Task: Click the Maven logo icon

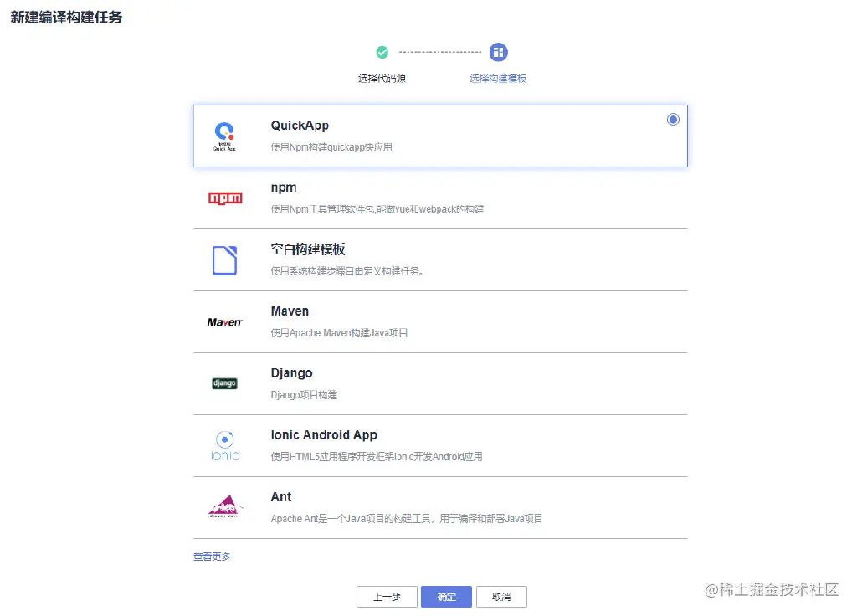Action: coord(224,322)
